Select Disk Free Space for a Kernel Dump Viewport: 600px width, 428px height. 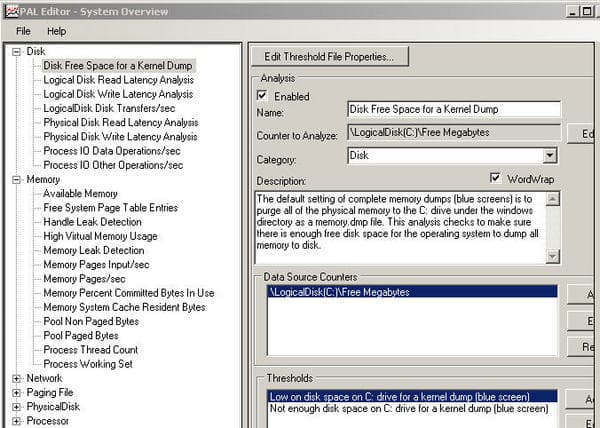click(x=118, y=66)
